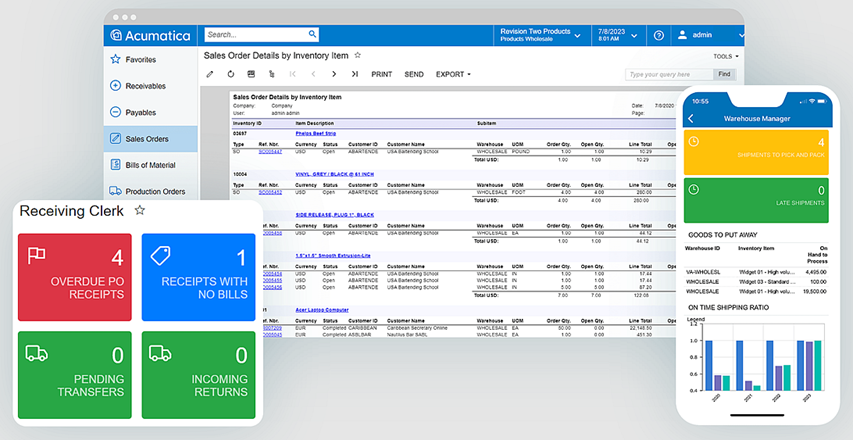The image size is (853, 440).
Task: Jump to the last report page
Action: tap(354, 74)
